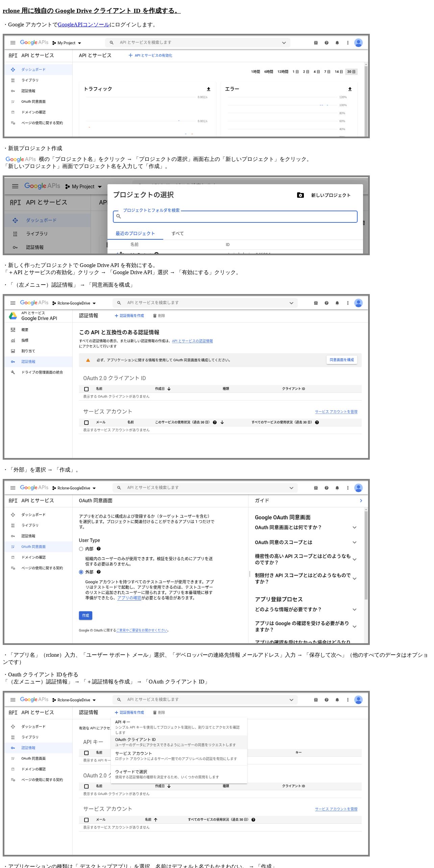Click help icon beside このサービスの使用状況 column
The width and height of the screenshot is (434, 868).
click(215, 423)
